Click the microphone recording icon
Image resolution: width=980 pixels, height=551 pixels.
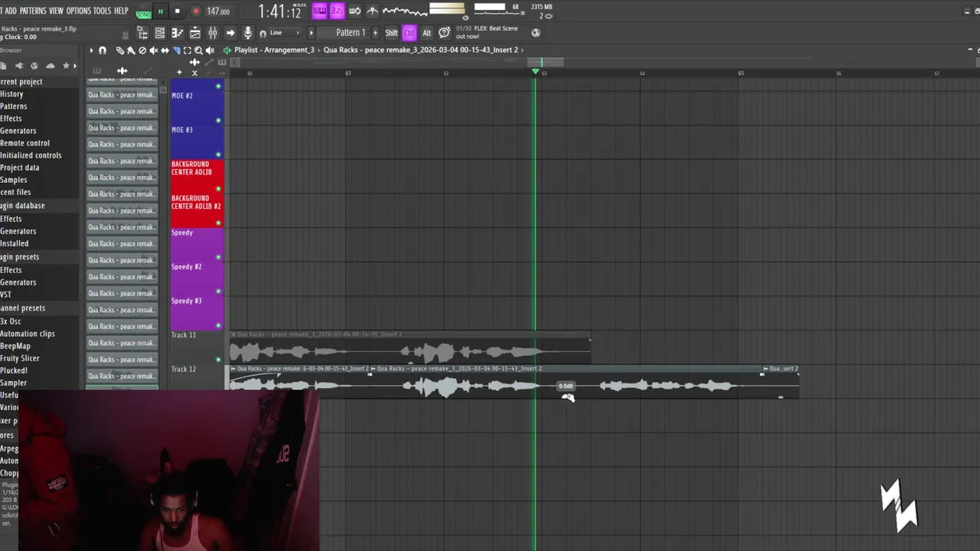[x=247, y=33]
